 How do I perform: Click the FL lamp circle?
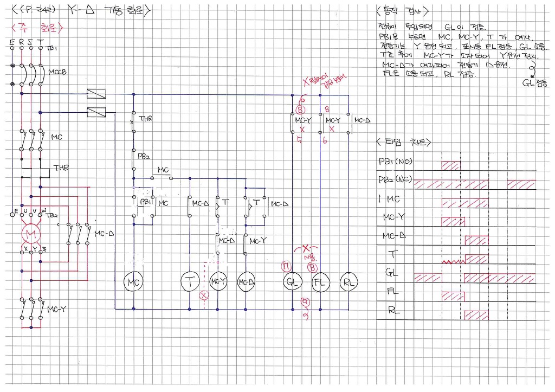(x=321, y=282)
